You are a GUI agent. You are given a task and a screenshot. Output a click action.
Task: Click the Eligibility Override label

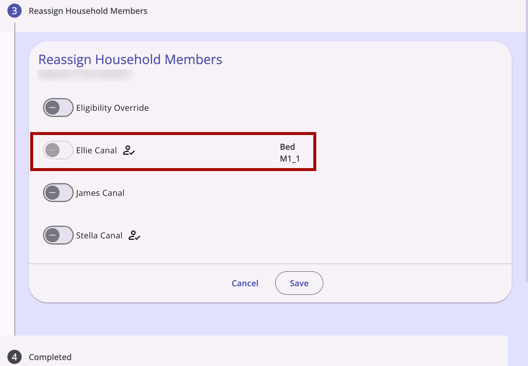[112, 108]
